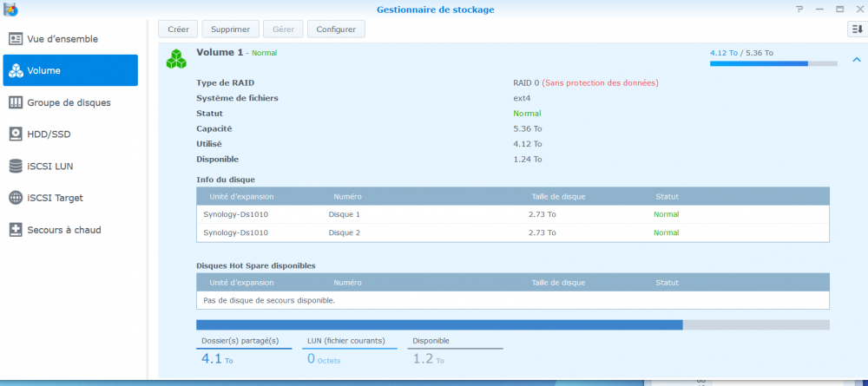Click the Storage Manager app icon in title bar
Screen dimensions: 868x386
point(10,9)
